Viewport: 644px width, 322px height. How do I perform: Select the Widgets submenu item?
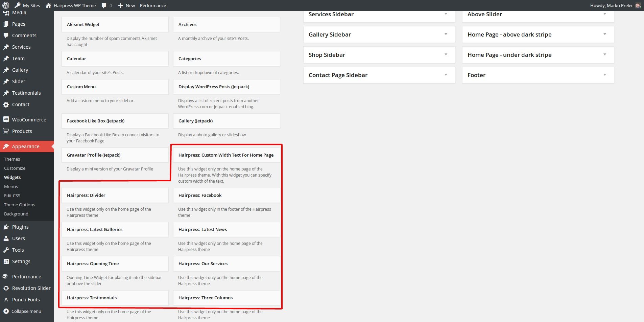pyautogui.click(x=13, y=177)
